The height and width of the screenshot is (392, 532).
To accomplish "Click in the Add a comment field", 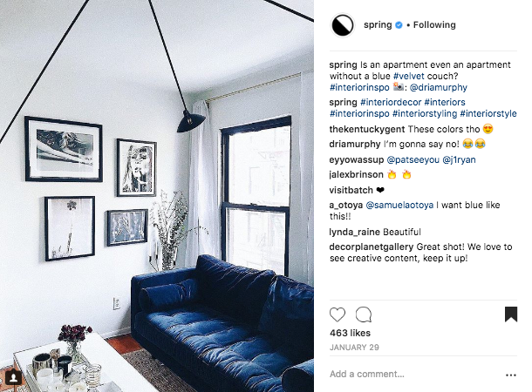I will pos(415,374).
